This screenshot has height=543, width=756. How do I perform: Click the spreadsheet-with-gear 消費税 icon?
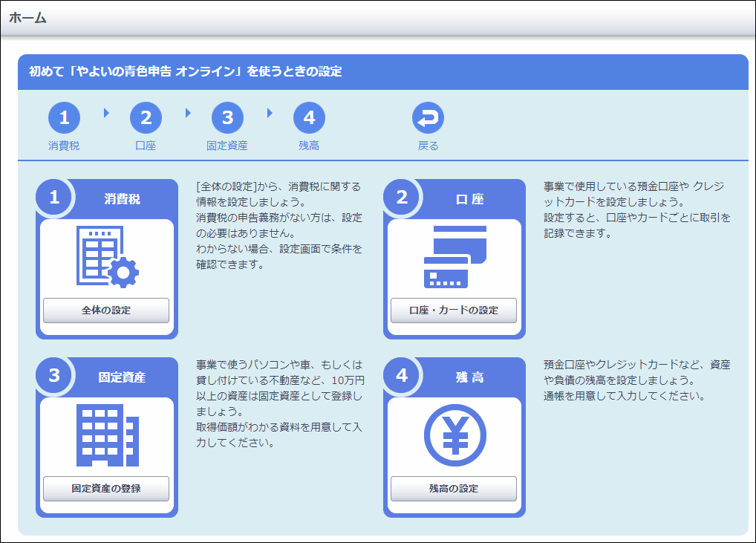tap(107, 256)
